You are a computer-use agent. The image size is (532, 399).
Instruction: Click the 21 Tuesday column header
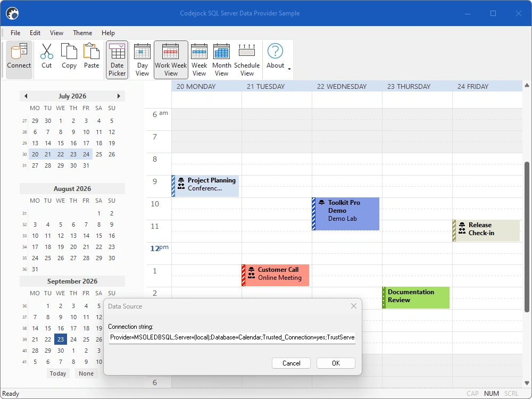click(x=277, y=87)
